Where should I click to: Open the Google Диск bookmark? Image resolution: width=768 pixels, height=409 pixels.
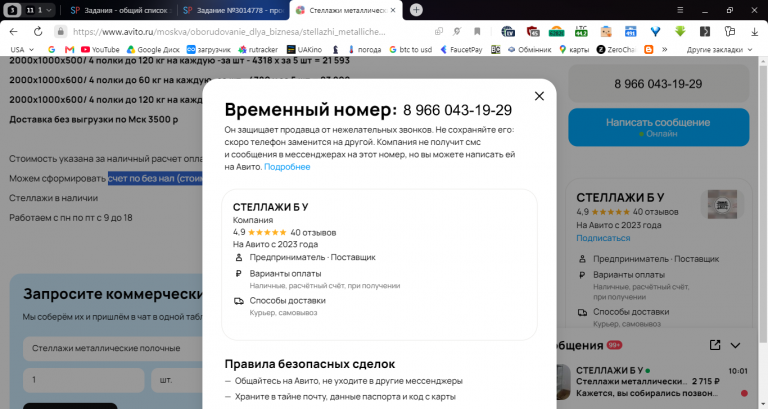(x=153, y=49)
